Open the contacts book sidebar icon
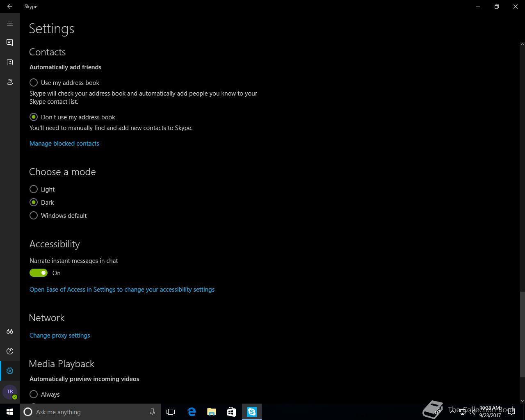 pos(10,62)
